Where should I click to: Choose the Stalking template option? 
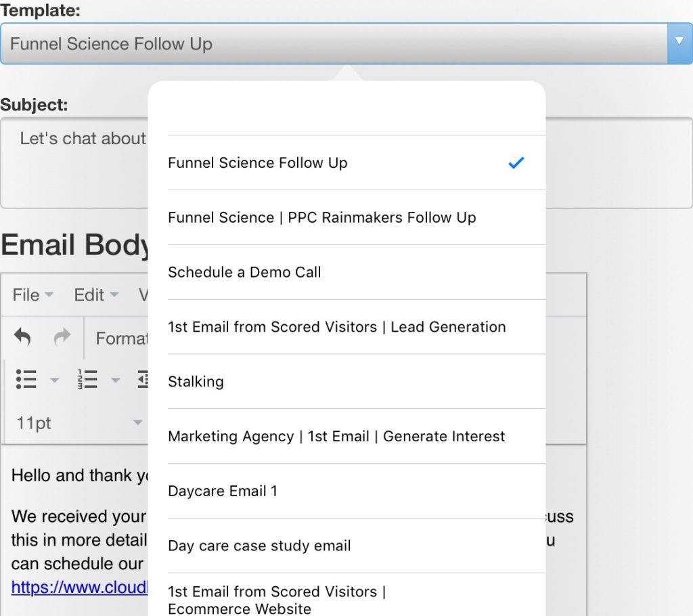click(x=196, y=382)
